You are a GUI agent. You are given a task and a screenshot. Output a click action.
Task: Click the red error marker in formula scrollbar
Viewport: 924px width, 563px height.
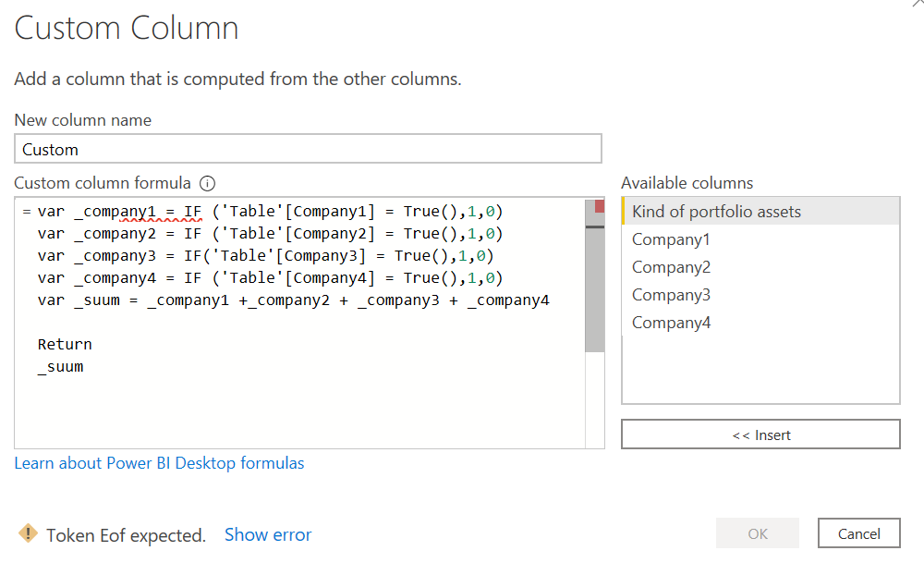tap(600, 206)
